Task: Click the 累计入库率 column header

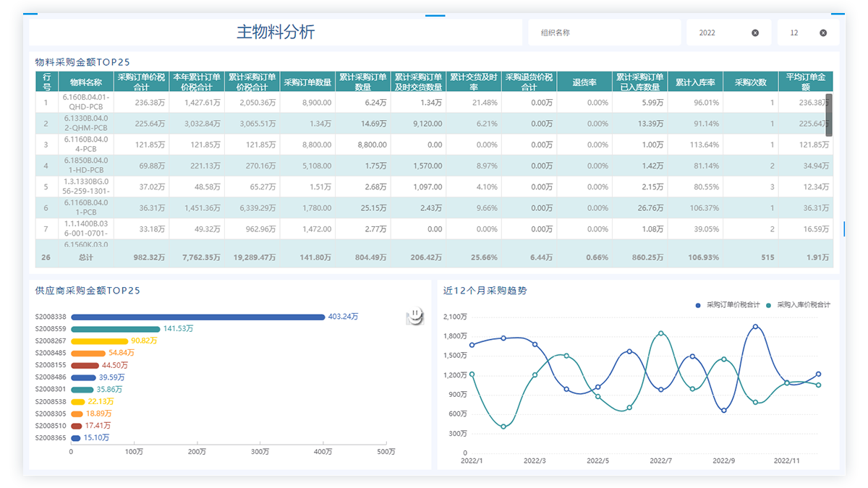Action: [695, 82]
